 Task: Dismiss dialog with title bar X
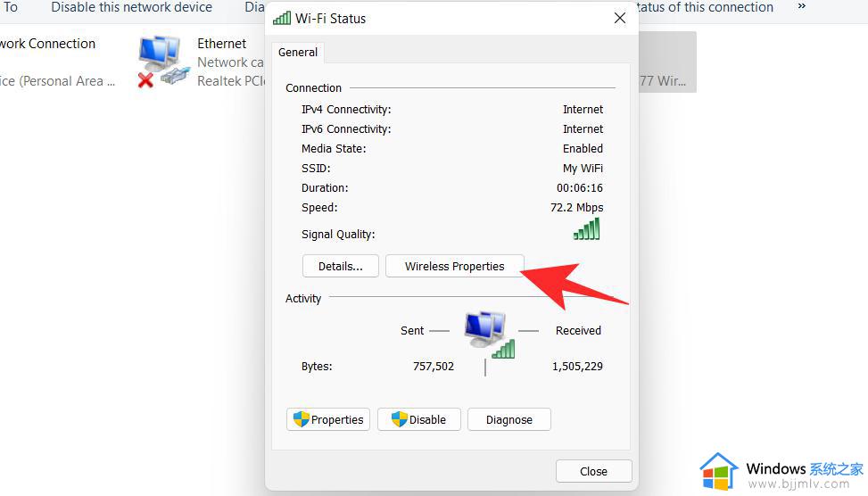(619, 18)
